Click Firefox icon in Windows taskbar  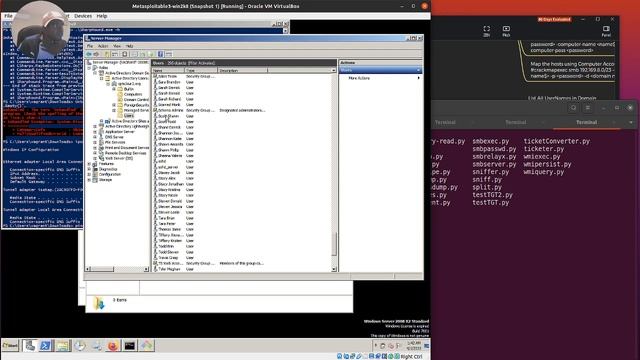[113, 346]
